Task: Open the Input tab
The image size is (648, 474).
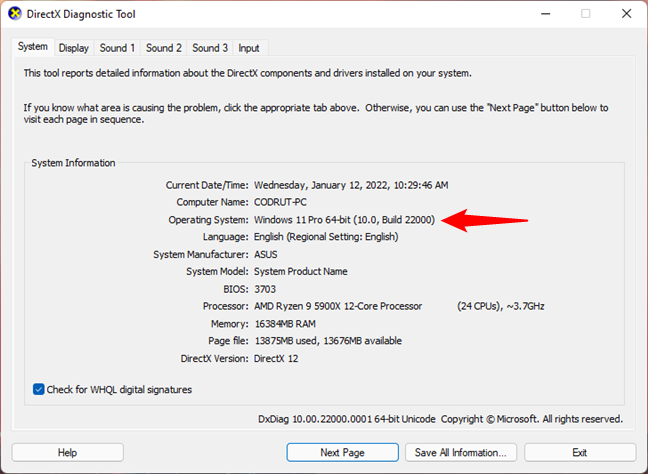Action: 249,48
